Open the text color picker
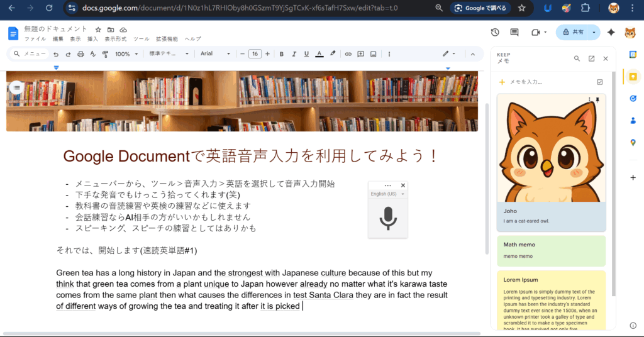Screen dimensions: 644x337 point(319,54)
